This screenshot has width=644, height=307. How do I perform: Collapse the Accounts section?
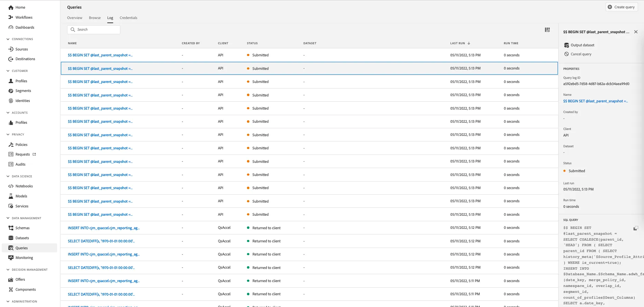(x=8, y=113)
